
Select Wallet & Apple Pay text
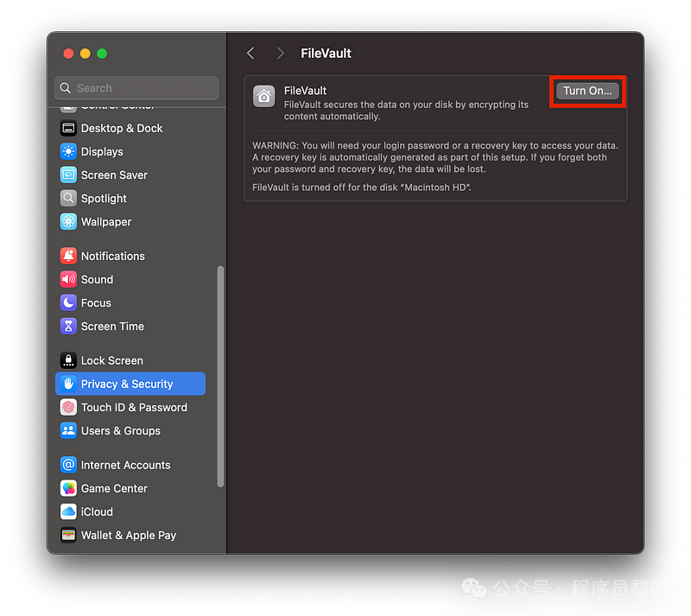click(128, 536)
